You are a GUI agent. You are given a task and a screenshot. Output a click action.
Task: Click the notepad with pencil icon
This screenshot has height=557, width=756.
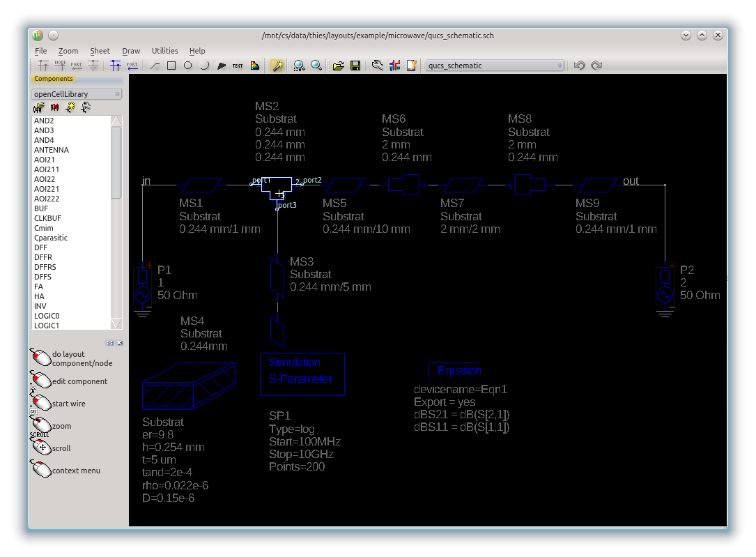point(411,66)
